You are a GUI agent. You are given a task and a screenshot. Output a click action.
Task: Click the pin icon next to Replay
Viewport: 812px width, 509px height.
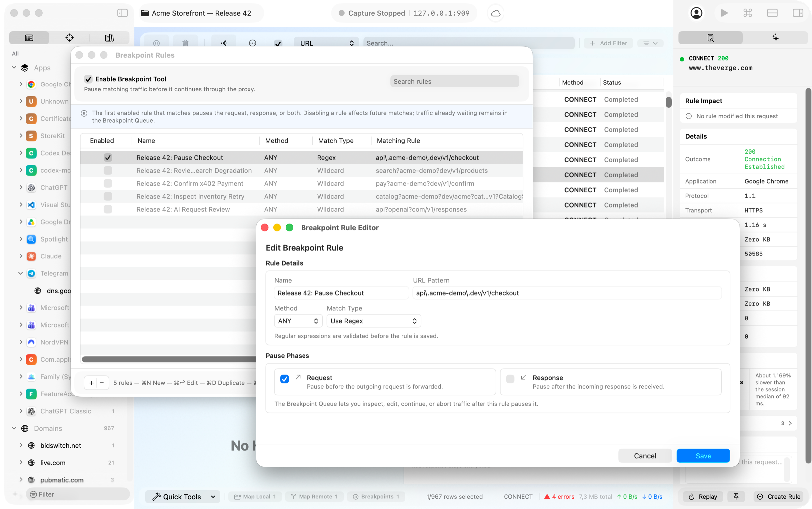(x=736, y=497)
